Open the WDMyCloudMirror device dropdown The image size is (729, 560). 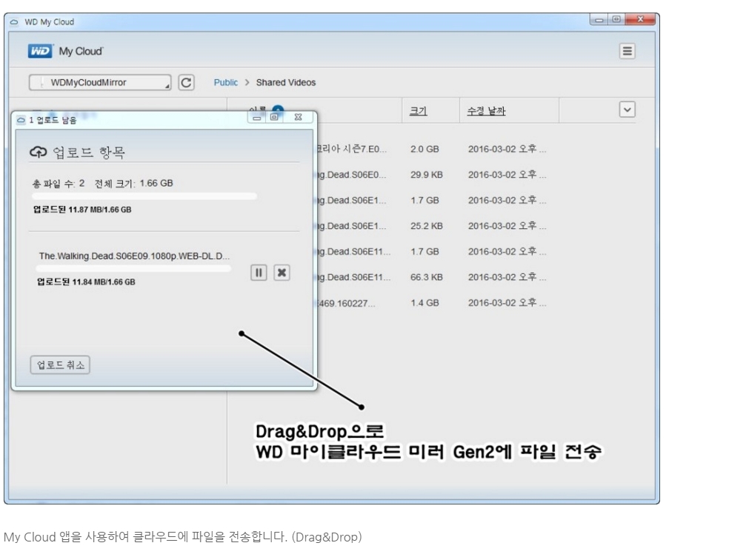tap(100, 83)
